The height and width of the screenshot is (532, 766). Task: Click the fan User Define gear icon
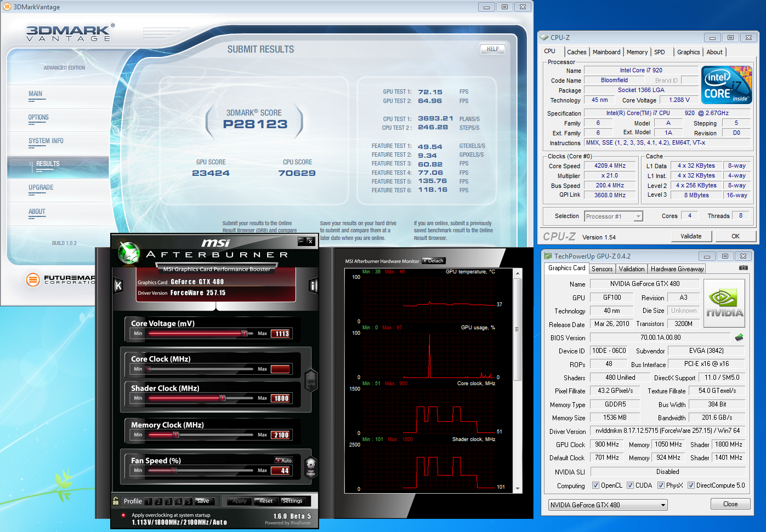click(x=311, y=467)
